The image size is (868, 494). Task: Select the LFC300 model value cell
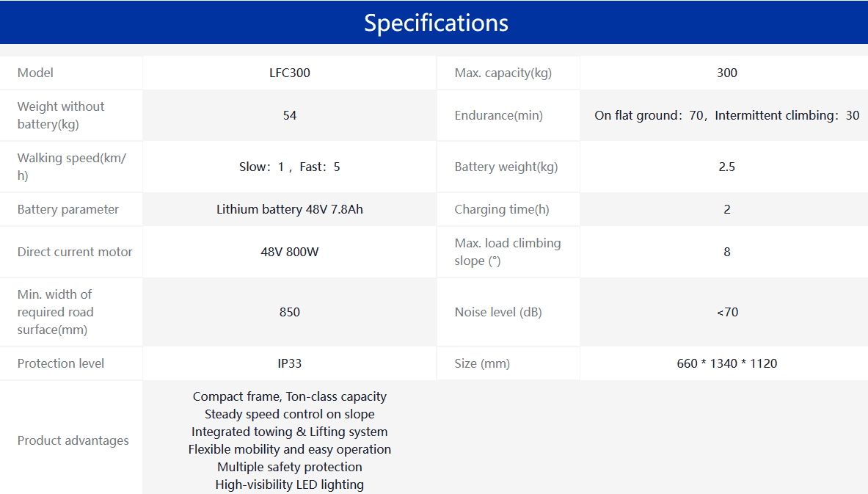(290, 73)
